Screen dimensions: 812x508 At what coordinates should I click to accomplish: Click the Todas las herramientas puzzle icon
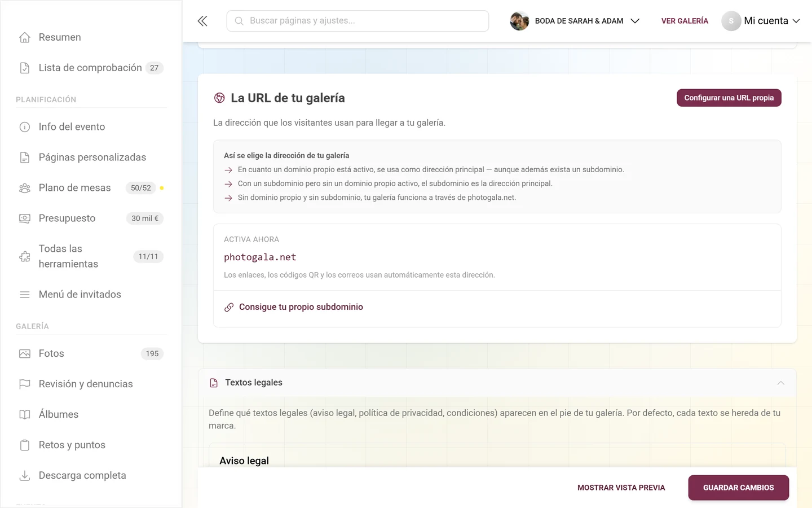pyautogui.click(x=25, y=256)
